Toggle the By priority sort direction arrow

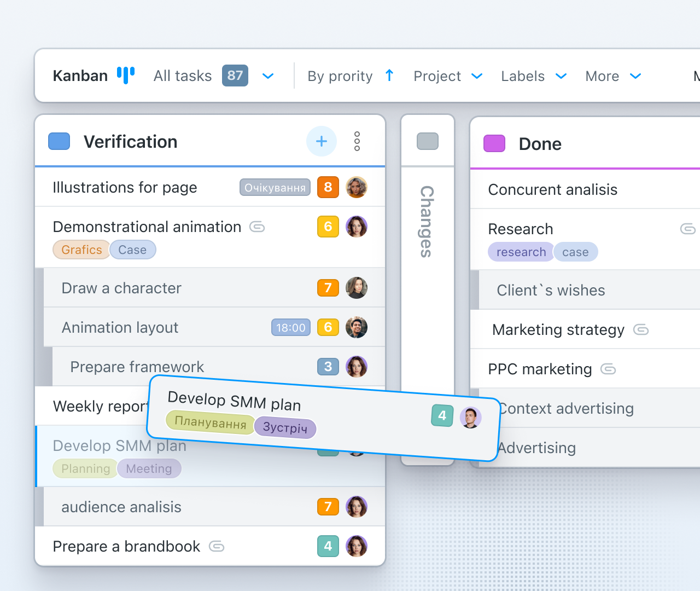click(x=389, y=76)
